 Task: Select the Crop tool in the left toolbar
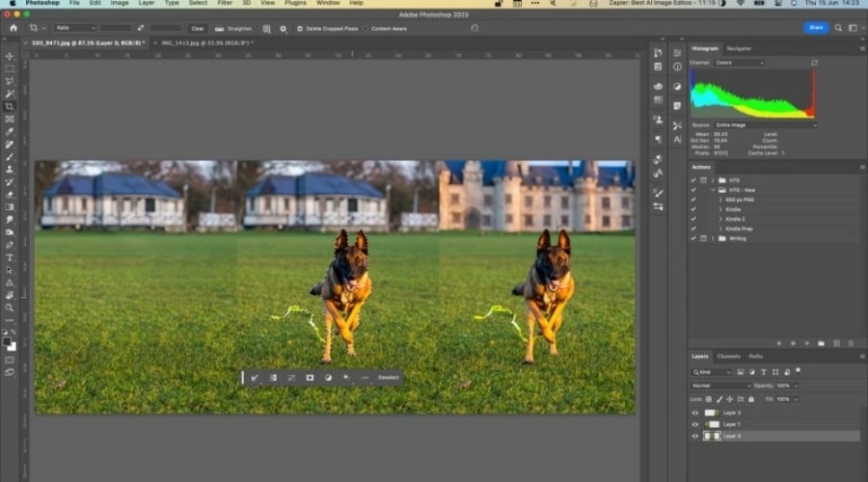pyautogui.click(x=10, y=106)
